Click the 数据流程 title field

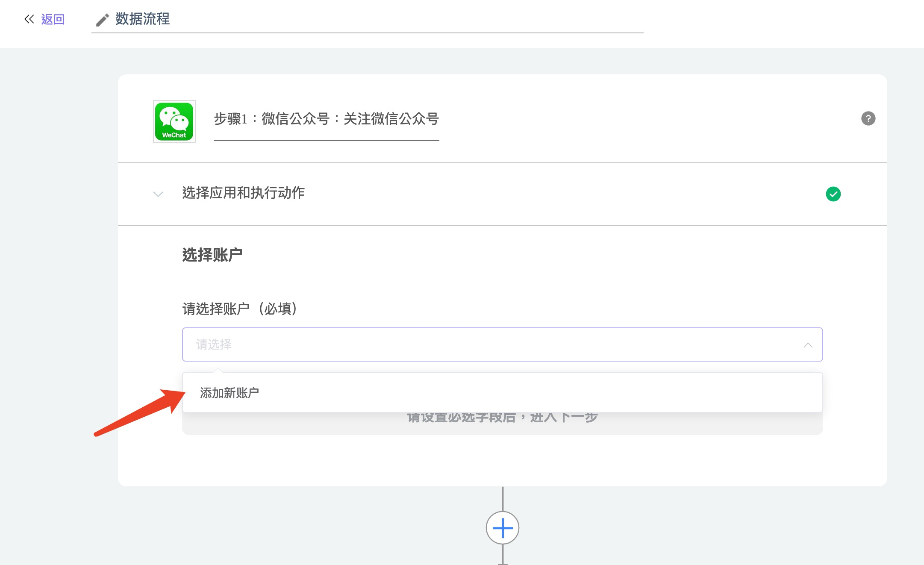(142, 19)
